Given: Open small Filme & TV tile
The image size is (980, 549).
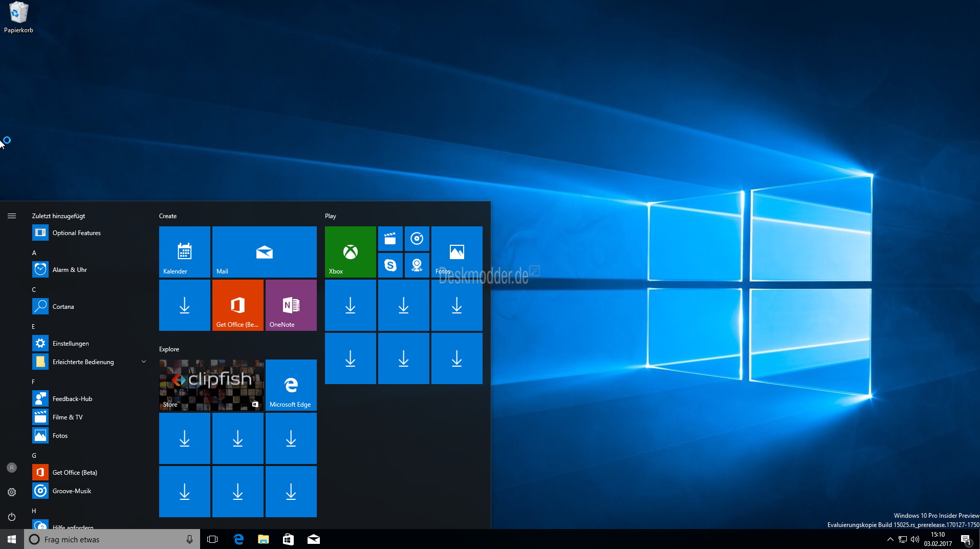Looking at the screenshot, I should coord(390,239).
